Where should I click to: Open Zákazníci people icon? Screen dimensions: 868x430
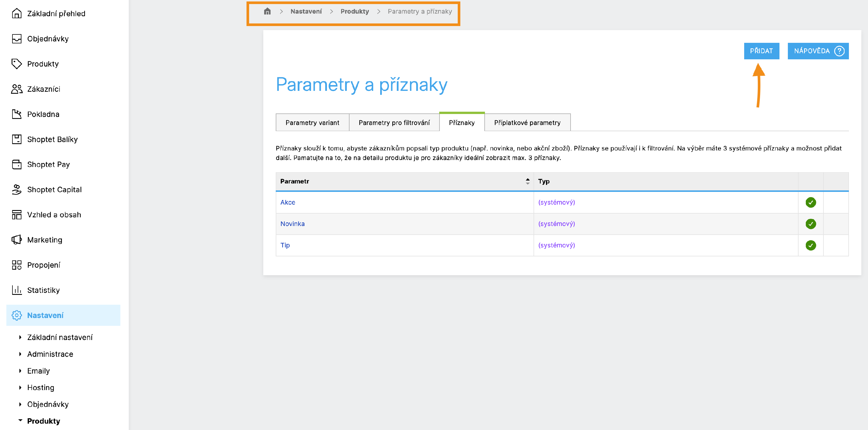(x=16, y=89)
